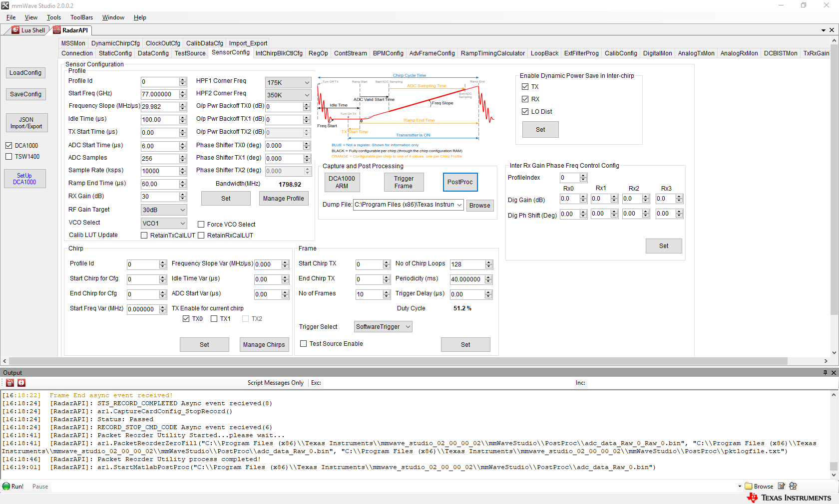Increment No of Frames stepper up arrow
839x504 pixels.
[x=387, y=292]
